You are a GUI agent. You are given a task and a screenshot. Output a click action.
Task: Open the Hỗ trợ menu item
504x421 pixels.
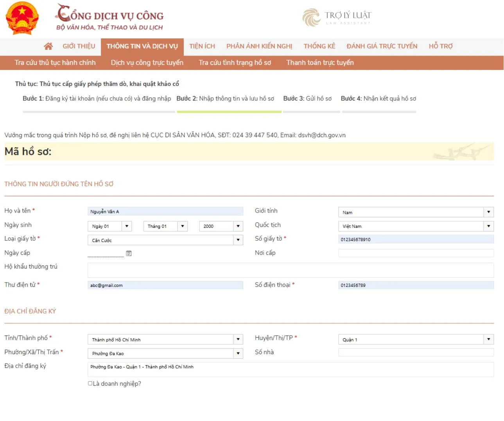click(x=441, y=46)
